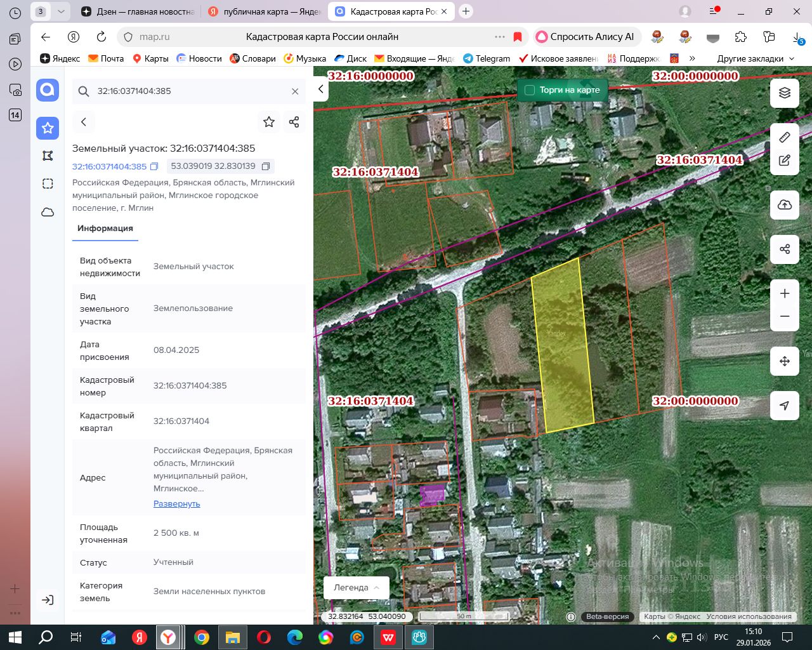
Task: Click the cloud upload map button
Action: click(785, 204)
